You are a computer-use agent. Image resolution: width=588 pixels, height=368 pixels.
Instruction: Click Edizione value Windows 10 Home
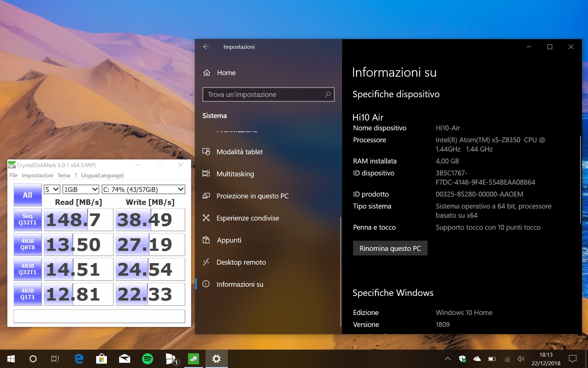464,312
